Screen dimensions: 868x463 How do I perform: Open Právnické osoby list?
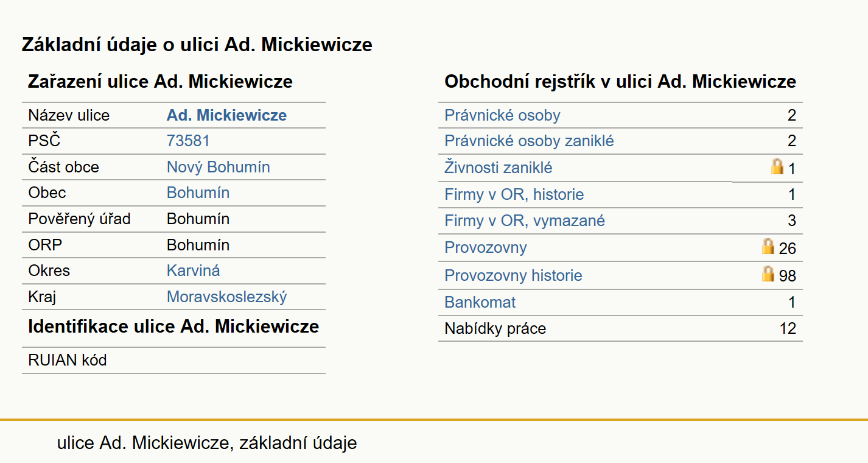tap(502, 116)
